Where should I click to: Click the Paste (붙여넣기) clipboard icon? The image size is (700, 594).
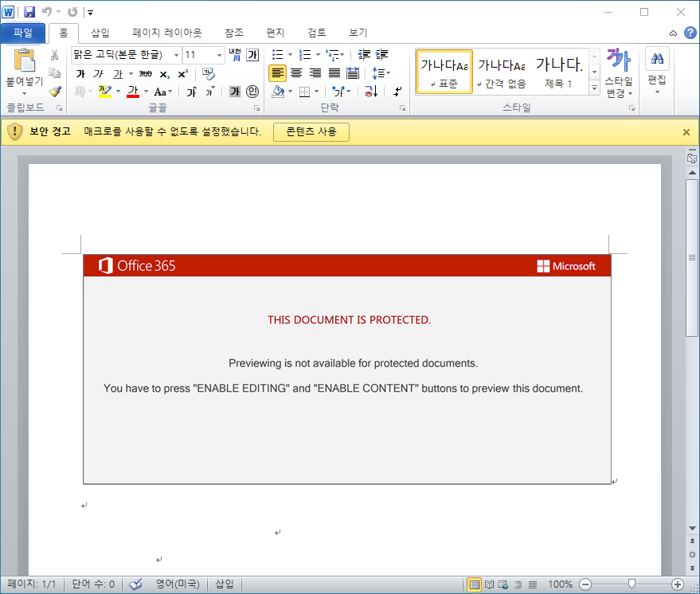tap(24, 61)
